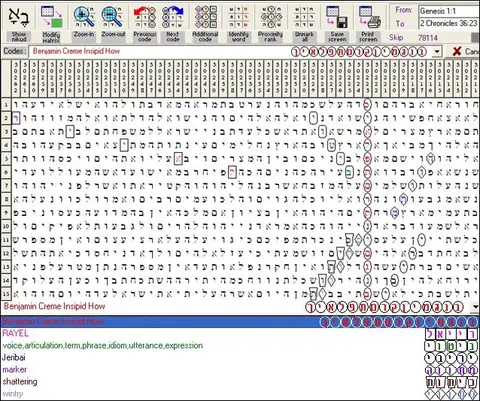Click row number 2 of the matrix
Screen dimensions: 480x401
6,118
